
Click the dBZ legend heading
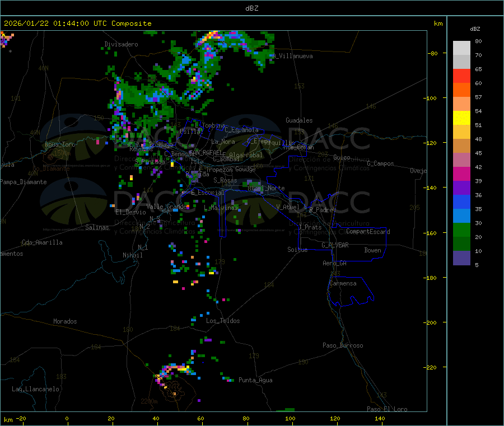coord(475,29)
